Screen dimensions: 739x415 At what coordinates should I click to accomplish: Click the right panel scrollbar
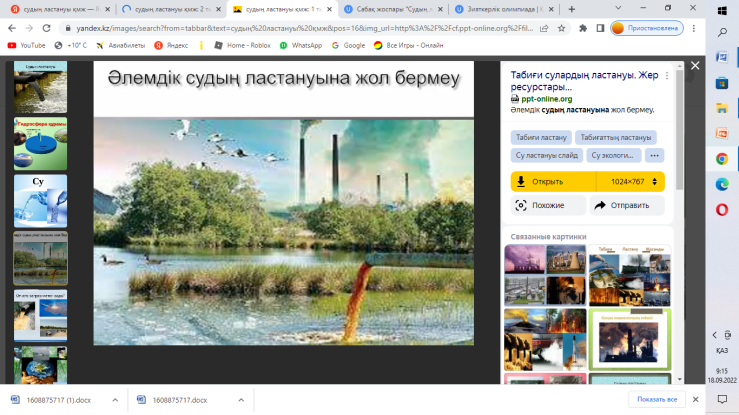679,130
